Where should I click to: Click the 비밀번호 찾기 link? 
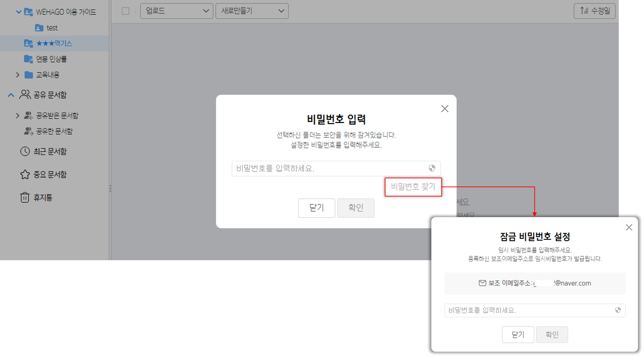(x=413, y=187)
